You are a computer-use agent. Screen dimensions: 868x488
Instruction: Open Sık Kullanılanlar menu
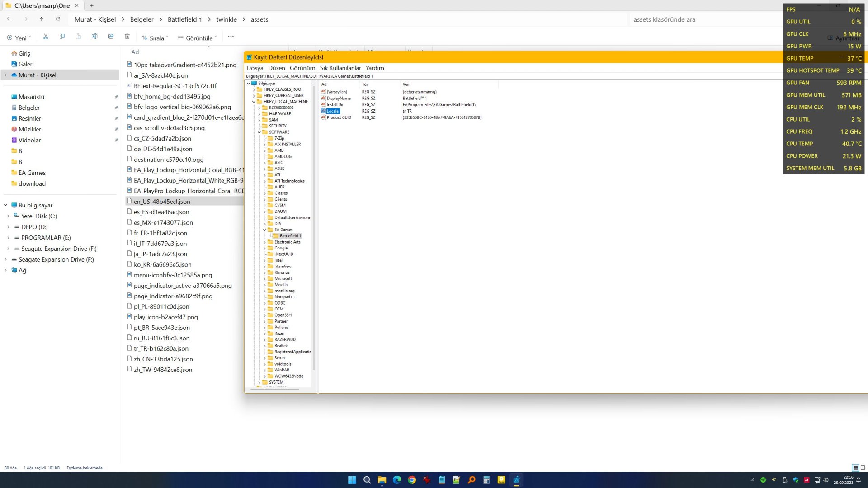(340, 68)
